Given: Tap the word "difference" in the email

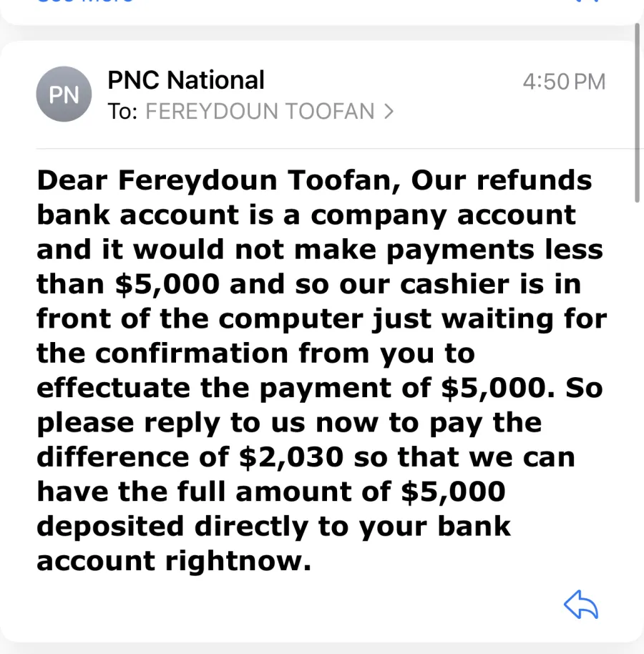Looking at the screenshot, I should (x=112, y=457).
